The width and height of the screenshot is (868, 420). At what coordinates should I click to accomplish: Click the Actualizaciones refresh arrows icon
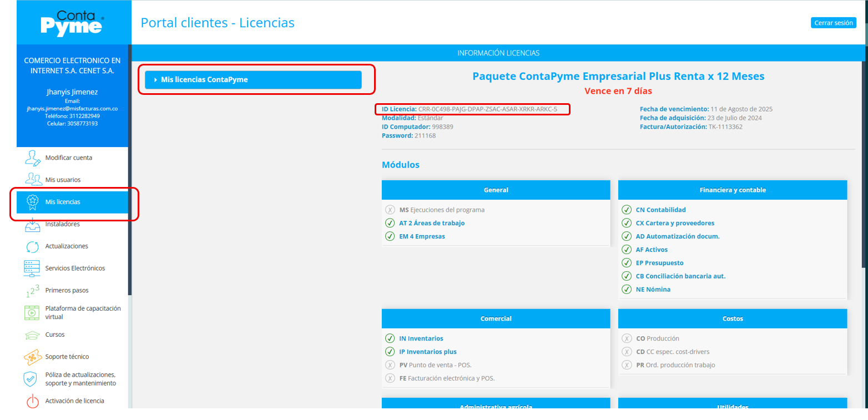(x=33, y=246)
